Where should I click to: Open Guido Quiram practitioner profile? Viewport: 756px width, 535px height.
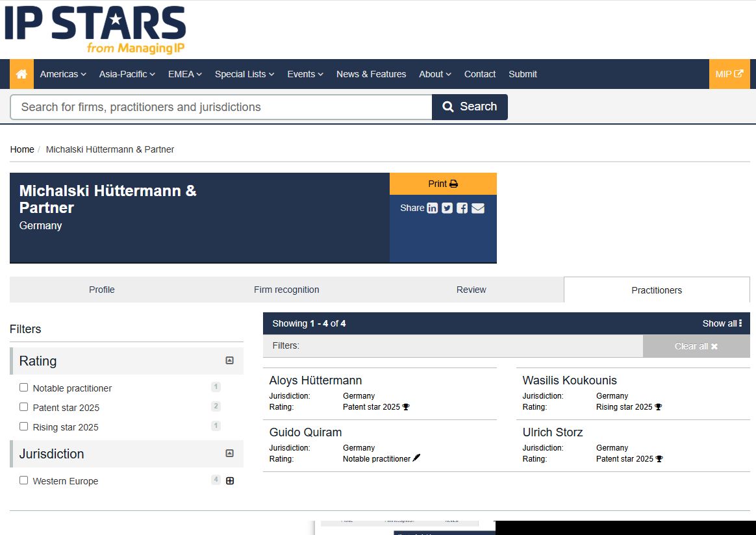tap(305, 432)
